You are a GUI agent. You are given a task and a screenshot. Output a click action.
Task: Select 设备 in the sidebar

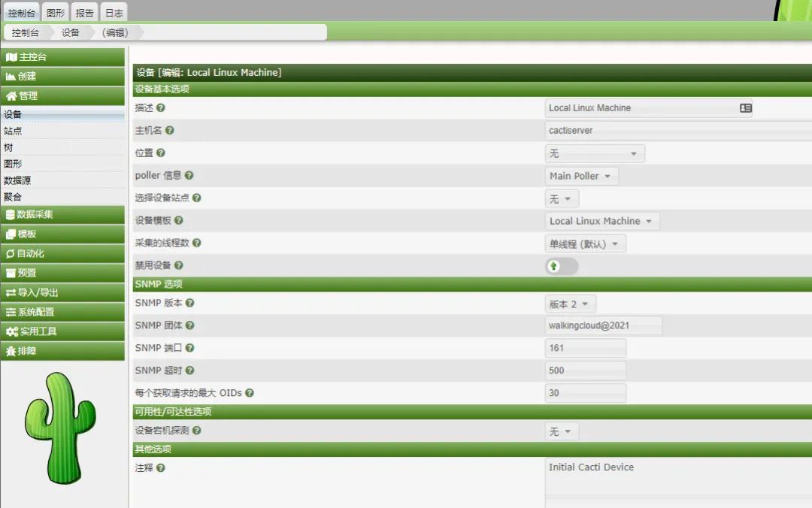tap(62, 114)
